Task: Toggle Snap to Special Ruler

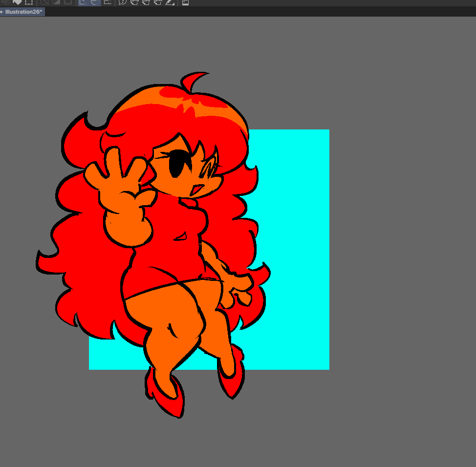Action: pyautogui.click(x=95, y=2)
